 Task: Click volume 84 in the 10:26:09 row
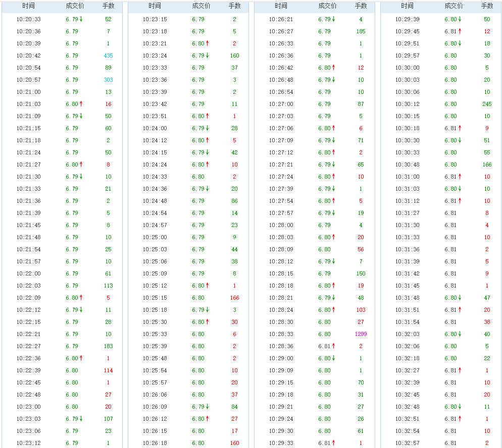(234, 407)
